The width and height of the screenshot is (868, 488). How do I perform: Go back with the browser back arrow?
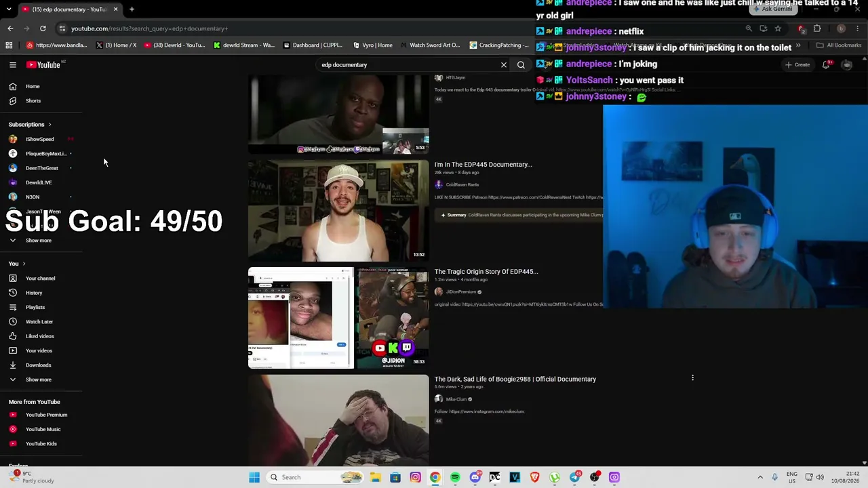click(10, 28)
